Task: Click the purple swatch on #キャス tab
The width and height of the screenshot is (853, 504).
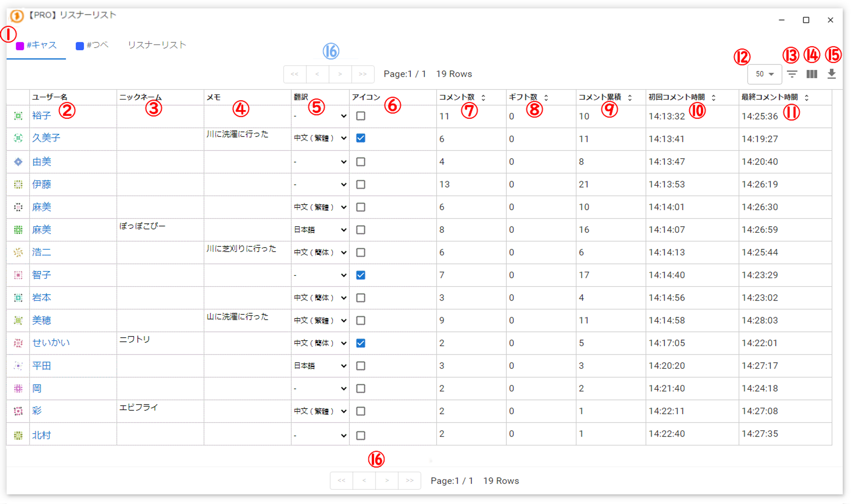Action: (20, 46)
